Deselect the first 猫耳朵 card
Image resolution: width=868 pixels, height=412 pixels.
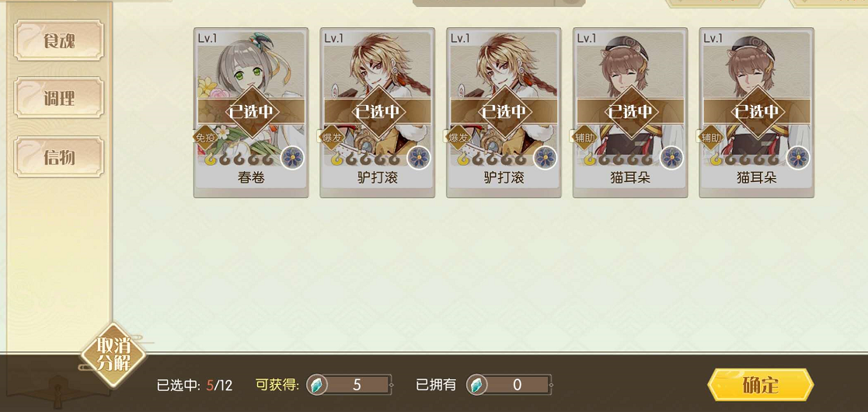click(630, 113)
